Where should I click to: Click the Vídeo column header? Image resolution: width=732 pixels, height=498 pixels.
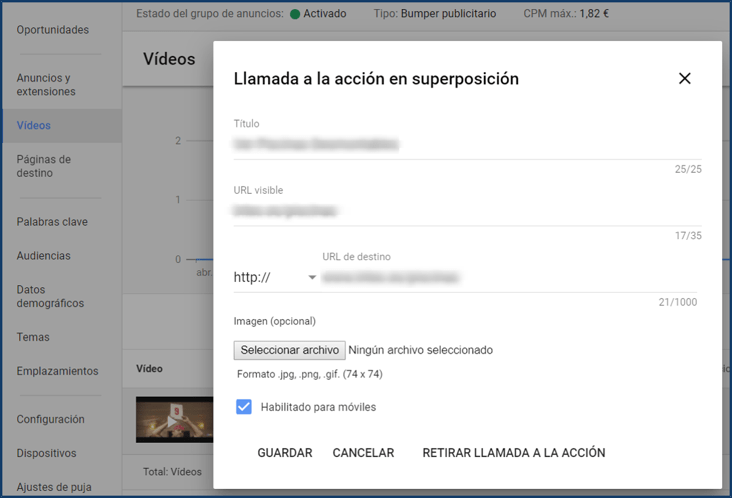pos(149,369)
